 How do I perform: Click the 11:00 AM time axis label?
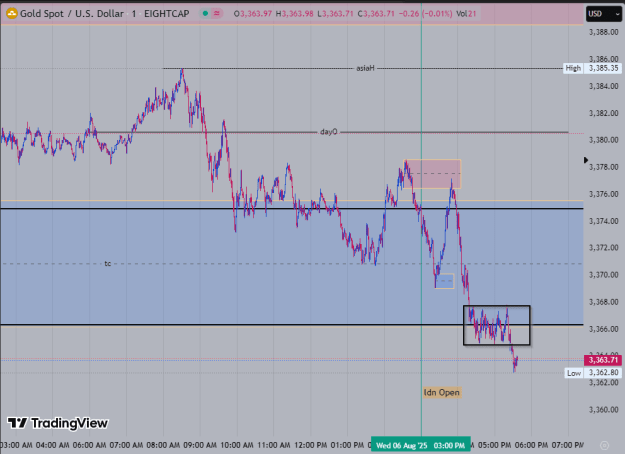274,445
